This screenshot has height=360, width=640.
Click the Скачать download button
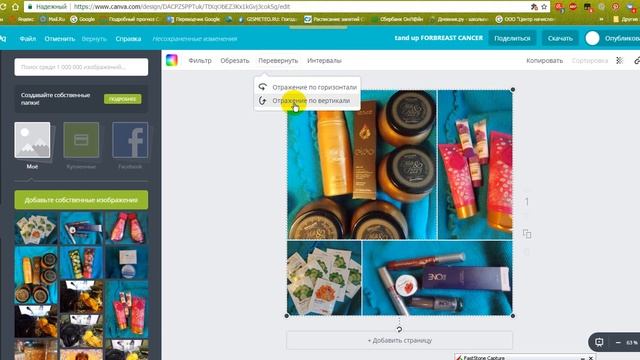coord(560,38)
